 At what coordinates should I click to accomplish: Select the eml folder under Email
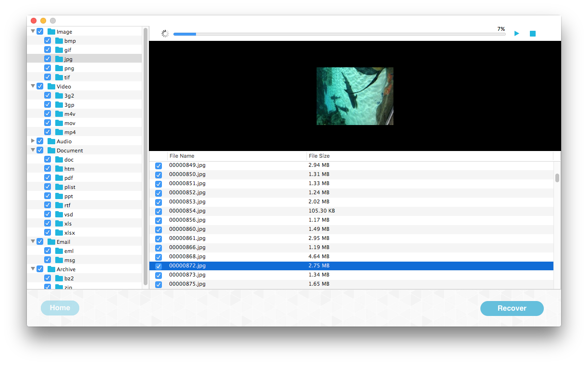(x=85, y=251)
